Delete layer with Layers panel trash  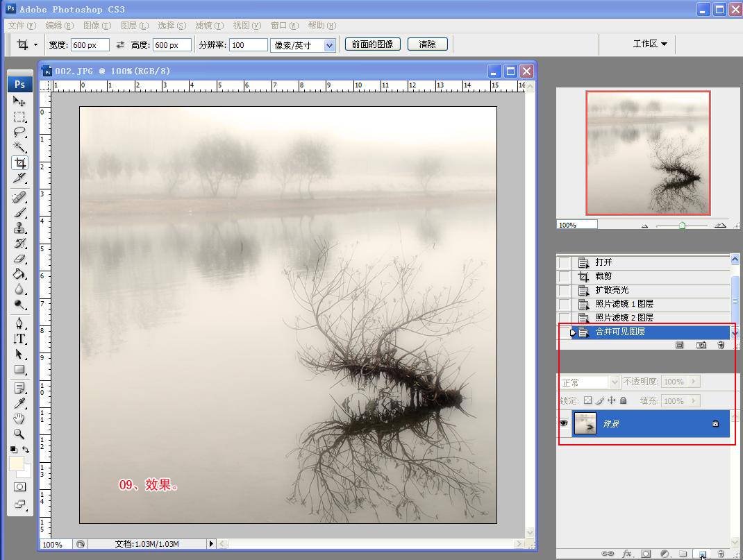[721, 553]
